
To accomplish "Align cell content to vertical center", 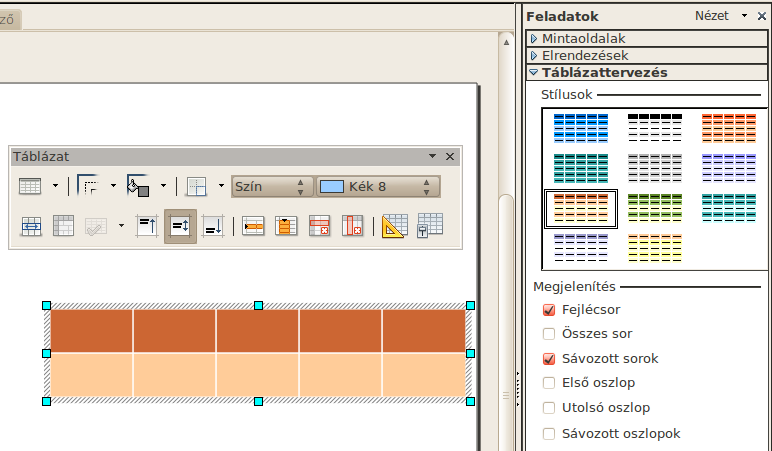I will pos(180,226).
